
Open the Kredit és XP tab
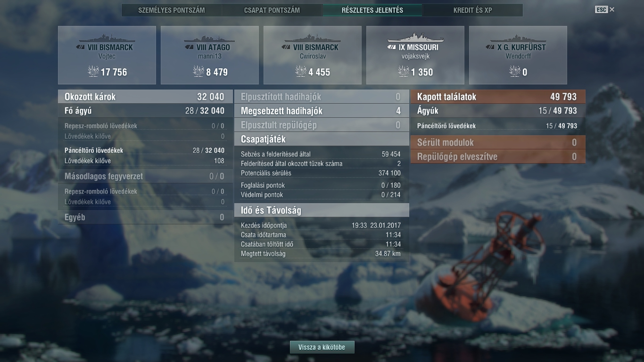coord(473,10)
